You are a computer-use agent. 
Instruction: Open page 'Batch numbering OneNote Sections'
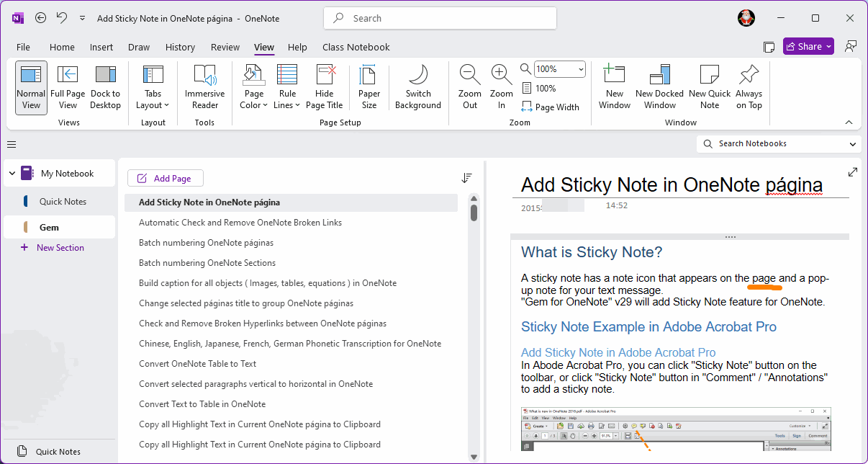(291, 263)
